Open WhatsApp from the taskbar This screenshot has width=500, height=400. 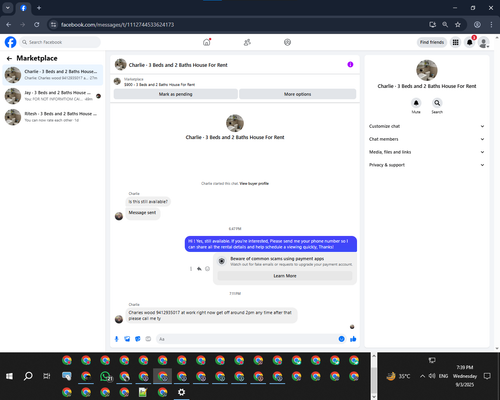106,376
